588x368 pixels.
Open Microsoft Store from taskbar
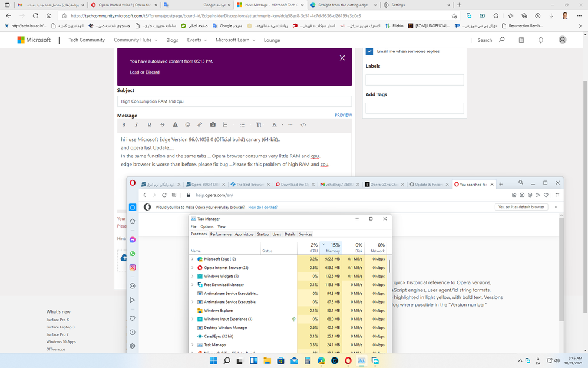280,361
